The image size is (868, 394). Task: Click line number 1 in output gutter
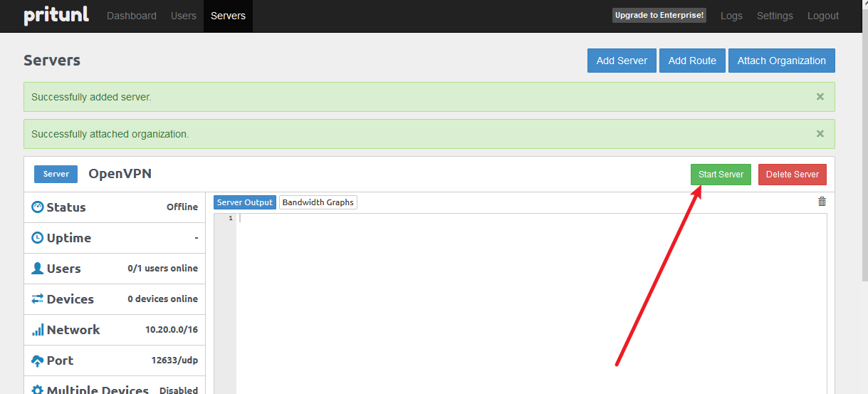pyautogui.click(x=231, y=218)
